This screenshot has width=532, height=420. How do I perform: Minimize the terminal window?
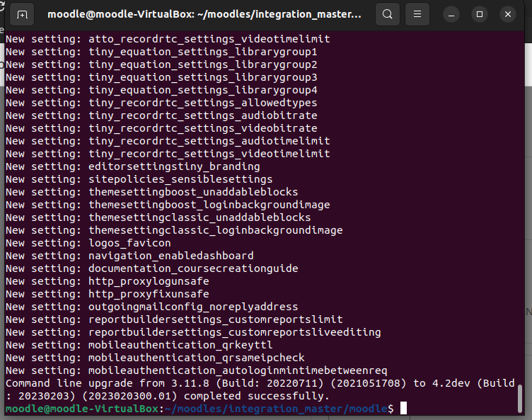click(x=451, y=14)
